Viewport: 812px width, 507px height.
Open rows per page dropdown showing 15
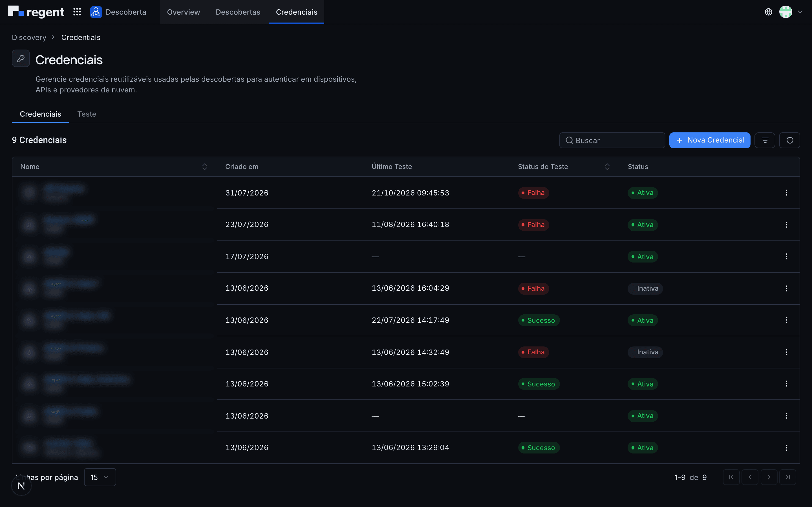(x=100, y=477)
